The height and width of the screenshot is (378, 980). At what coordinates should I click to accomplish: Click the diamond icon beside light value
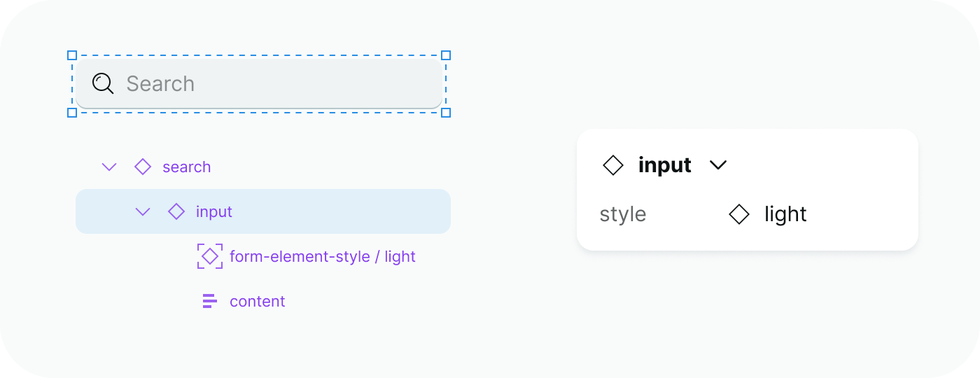(739, 214)
